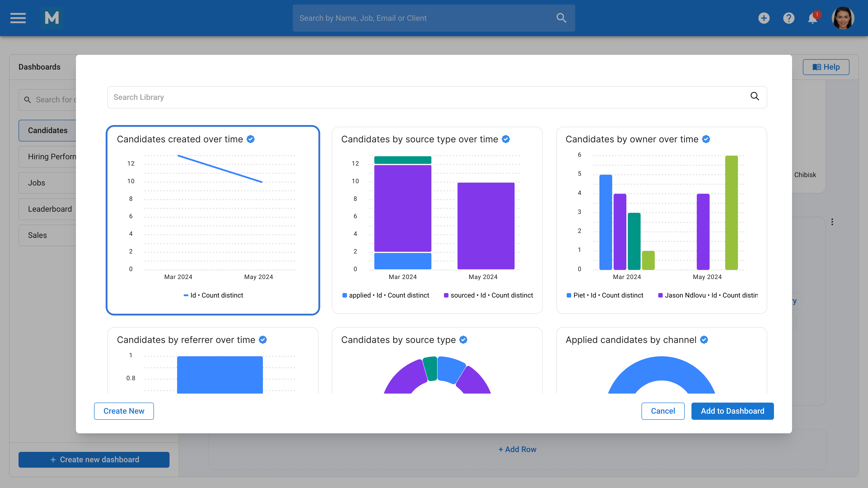This screenshot has height=488, width=868.
Task: Click the Create New button
Action: pyautogui.click(x=124, y=411)
